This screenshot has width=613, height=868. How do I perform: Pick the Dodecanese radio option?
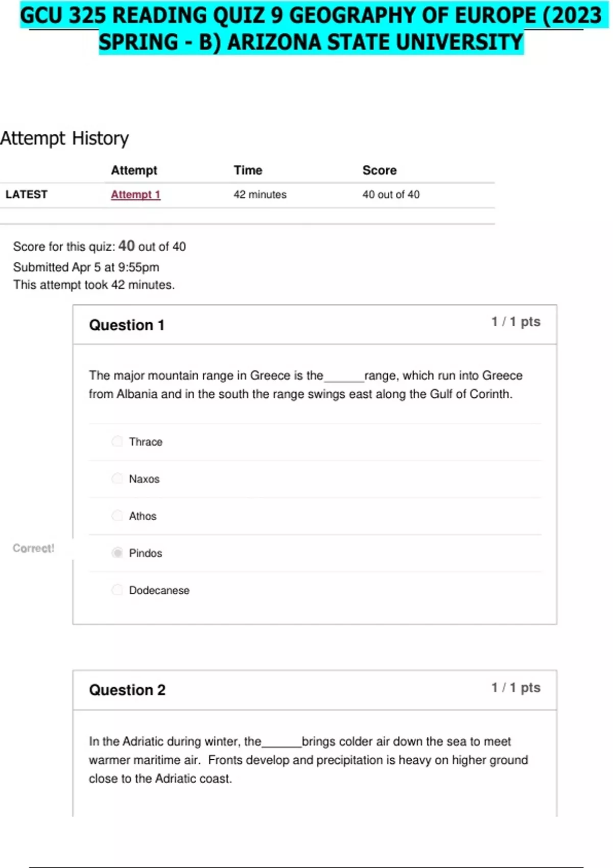click(117, 590)
